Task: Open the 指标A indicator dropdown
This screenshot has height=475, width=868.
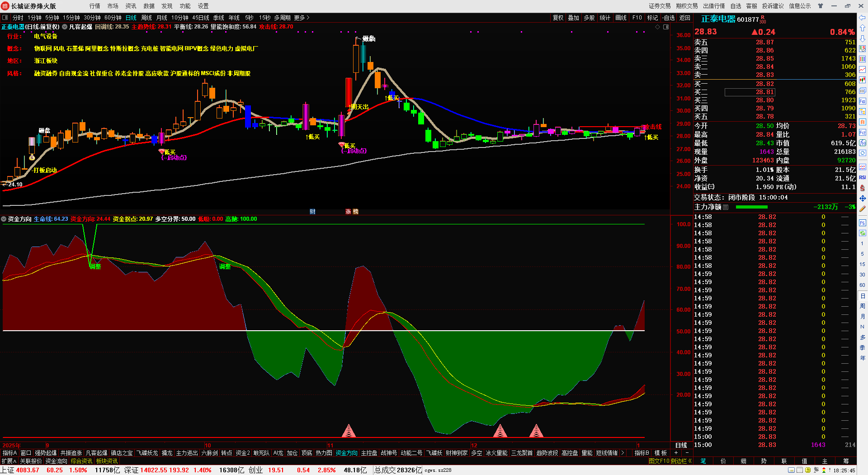Action: 9,453
